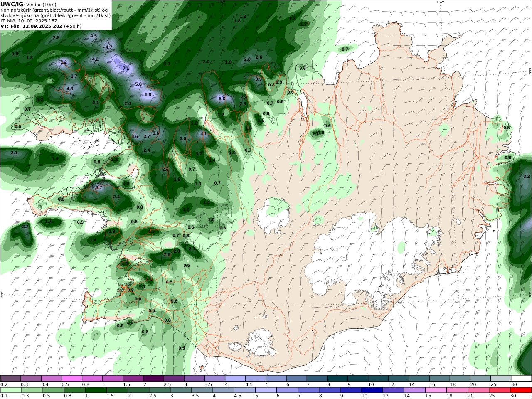532x399 pixels.
Task: Click the 15W longitude label
Action: (x=440, y=2)
